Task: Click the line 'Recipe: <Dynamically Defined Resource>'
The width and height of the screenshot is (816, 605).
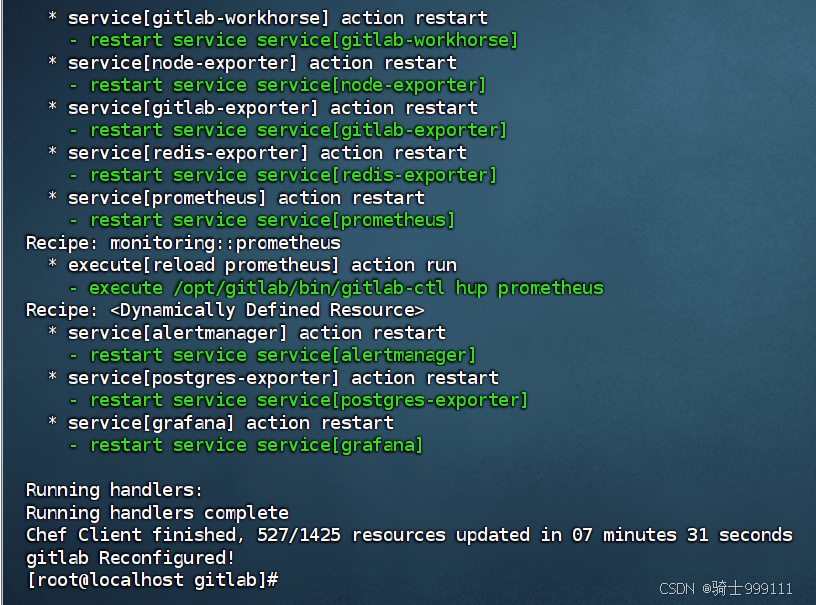Action: pos(225,311)
